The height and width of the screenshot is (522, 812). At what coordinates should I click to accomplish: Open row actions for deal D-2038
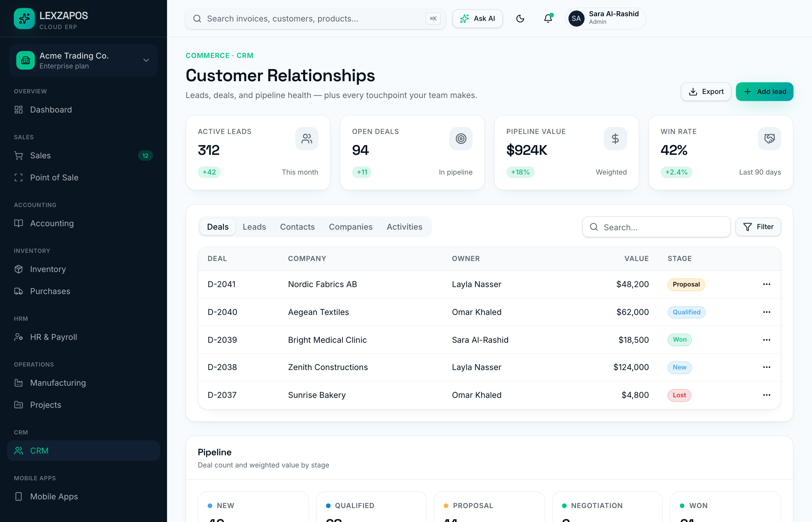click(766, 367)
